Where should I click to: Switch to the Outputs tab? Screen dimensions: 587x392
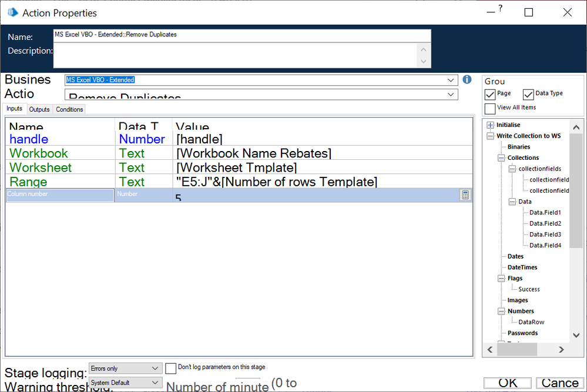point(39,109)
